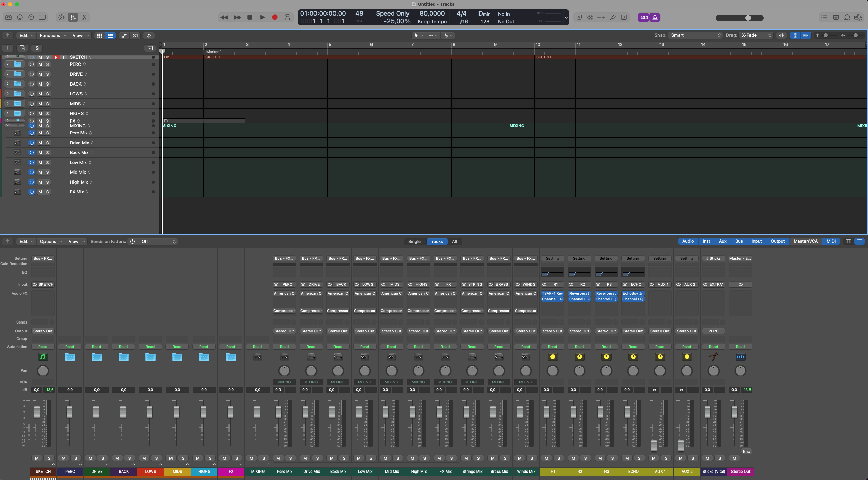Click EchoBoy Jr plugin on ECHO
This screenshot has height=480, width=868.
(x=633, y=293)
